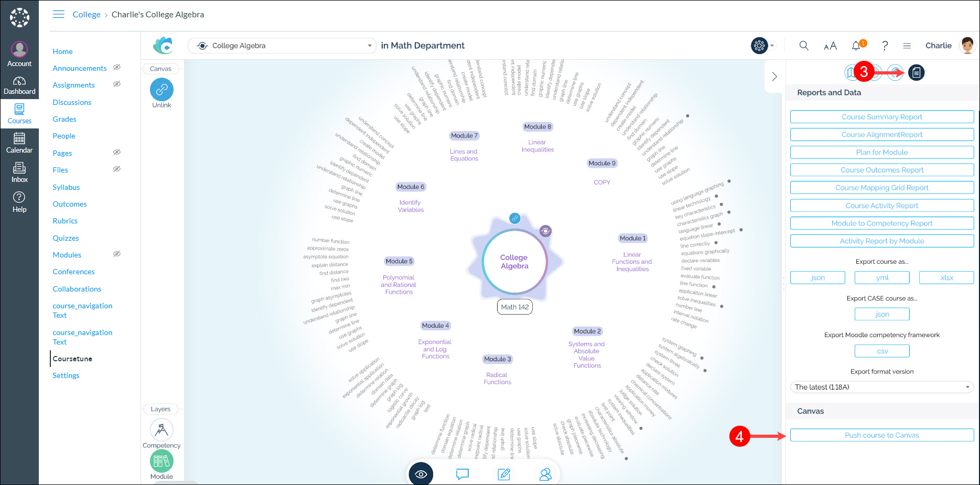The width and height of the screenshot is (980, 485).
Task: Click the Unlink canvas icon
Action: [x=161, y=90]
